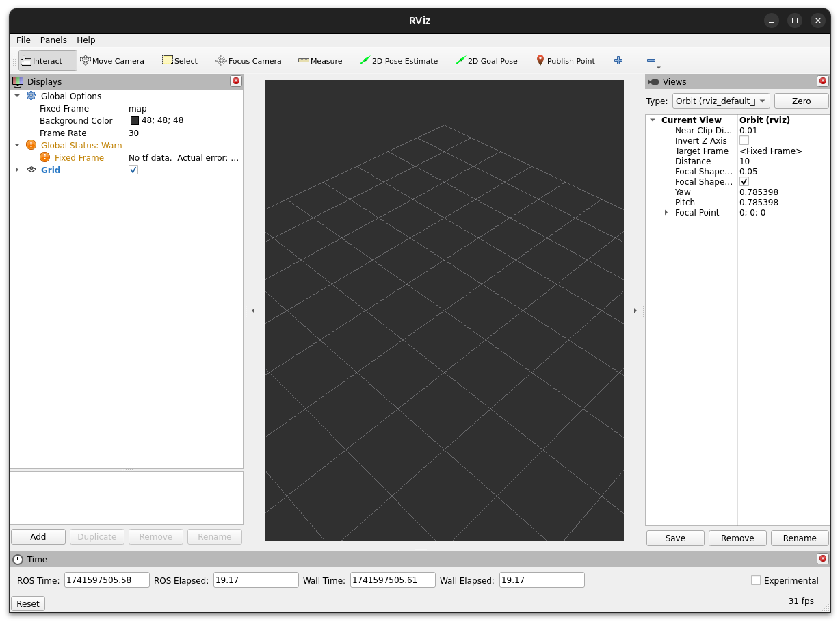Collapse the Current View tree node

(653, 120)
